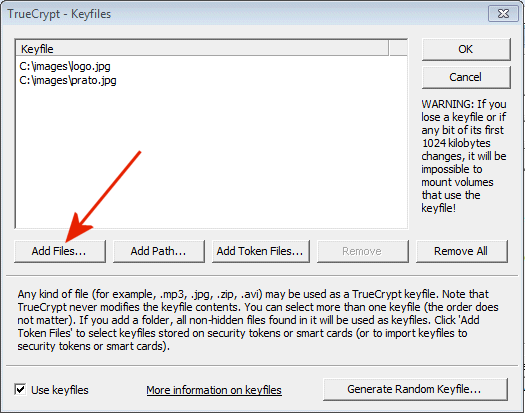Click the WARNING text about losing keyfiles
The image size is (525, 413).
tap(464, 156)
